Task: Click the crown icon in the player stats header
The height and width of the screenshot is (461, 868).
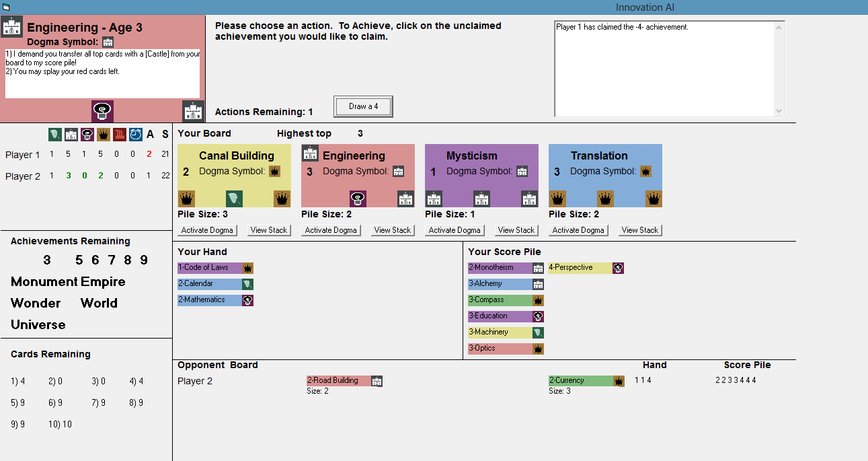Action: (104, 135)
